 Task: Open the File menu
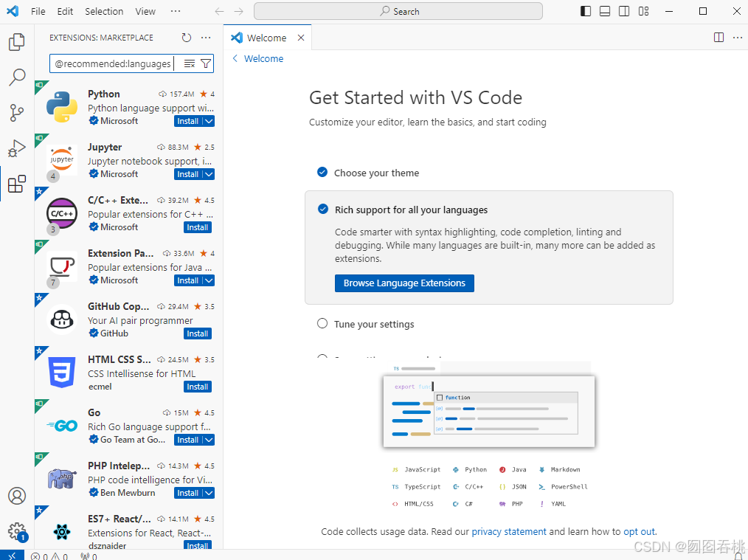tap(38, 12)
